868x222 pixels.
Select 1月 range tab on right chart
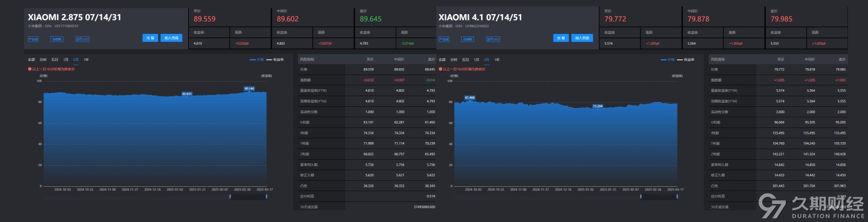click(x=477, y=60)
